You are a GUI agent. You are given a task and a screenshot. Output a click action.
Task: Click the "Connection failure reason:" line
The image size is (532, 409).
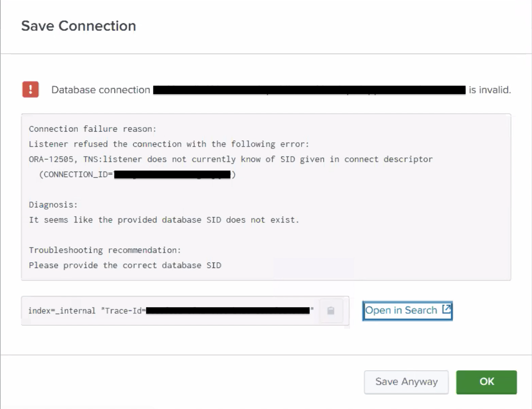pyautogui.click(x=92, y=129)
